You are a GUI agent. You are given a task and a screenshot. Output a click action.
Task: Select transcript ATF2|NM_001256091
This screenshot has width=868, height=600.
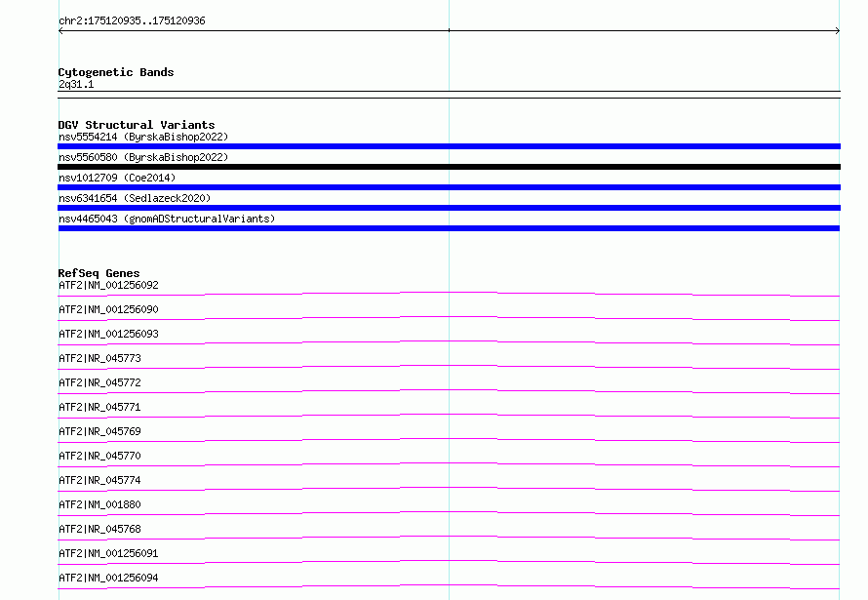[108, 553]
